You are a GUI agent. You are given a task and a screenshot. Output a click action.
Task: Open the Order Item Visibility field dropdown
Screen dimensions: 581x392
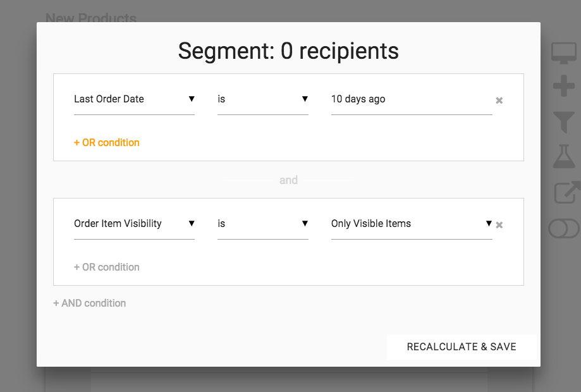134,224
